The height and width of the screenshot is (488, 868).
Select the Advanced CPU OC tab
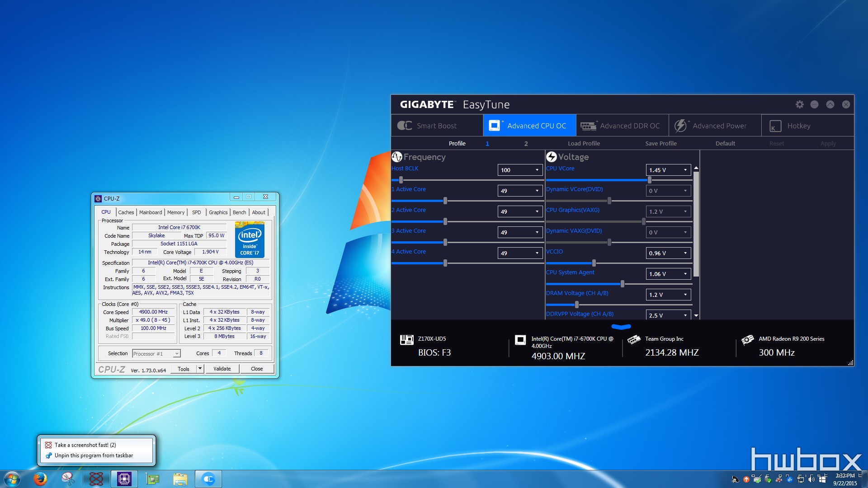click(530, 126)
